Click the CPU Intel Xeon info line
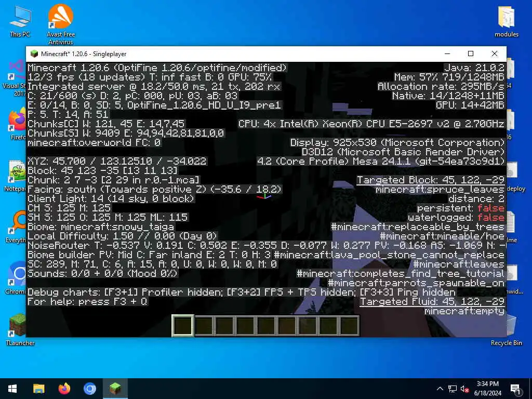The width and height of the screenshot is (532, 399). click(x=371, y=124)
